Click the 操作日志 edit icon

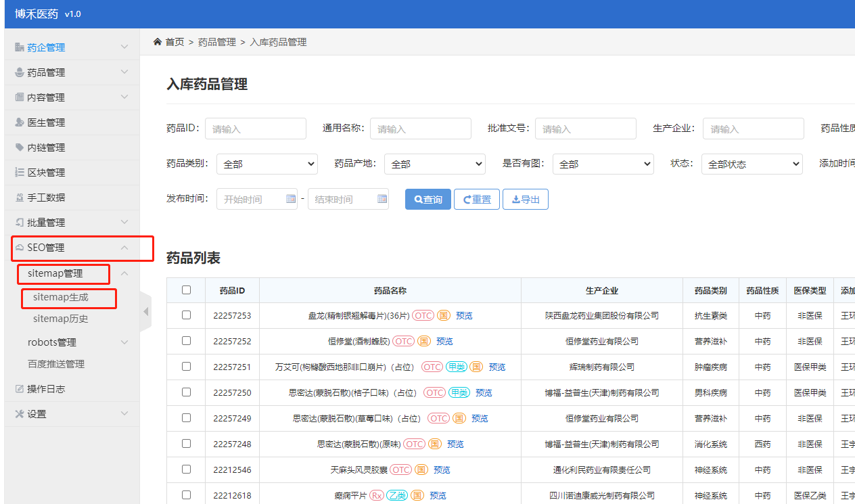pyautogui.click(x=20, y=389)
